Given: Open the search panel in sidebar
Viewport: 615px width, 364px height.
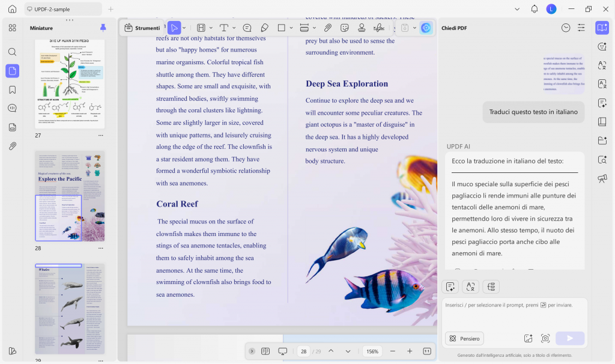Looking at the screenshot, I should pos(13,52).
